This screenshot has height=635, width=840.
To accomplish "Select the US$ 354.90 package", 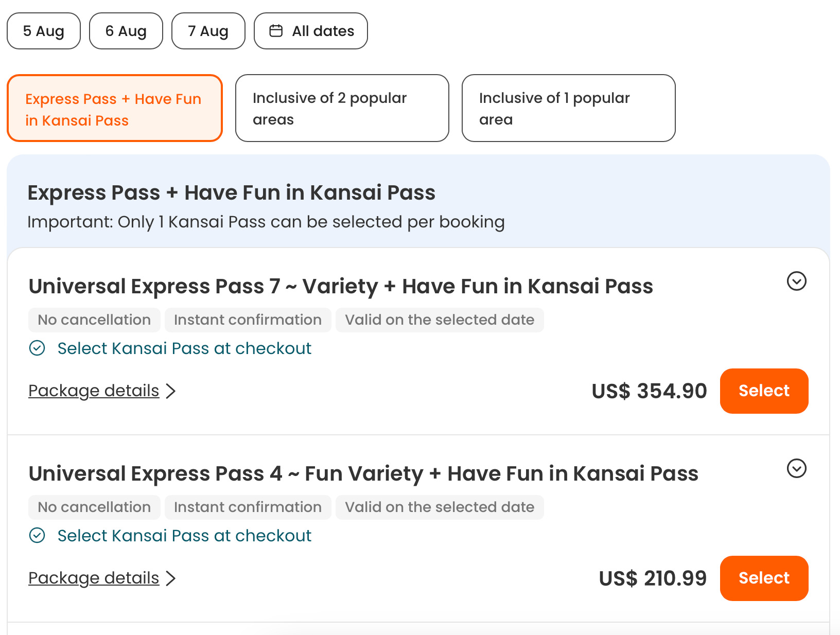I will tap(764, 391).
